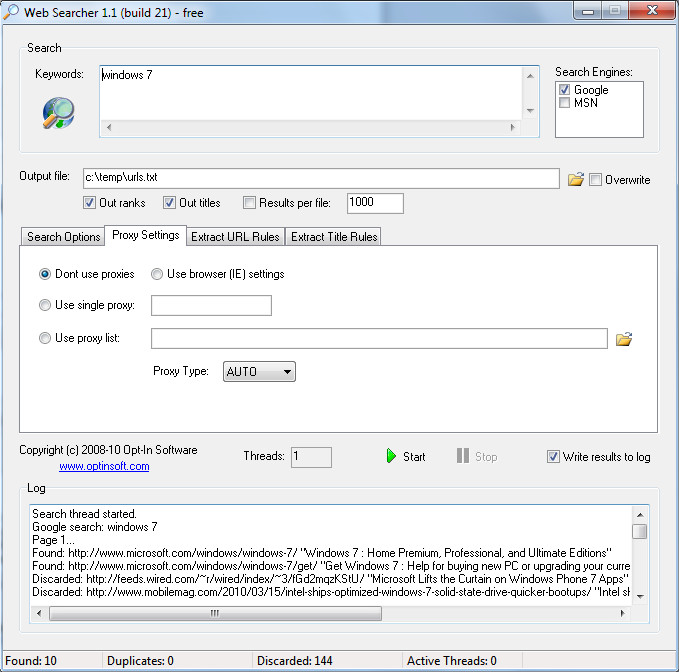Click the single proxy input field
This screenshot has width=679, height=672.
click(x=211, y=305)
